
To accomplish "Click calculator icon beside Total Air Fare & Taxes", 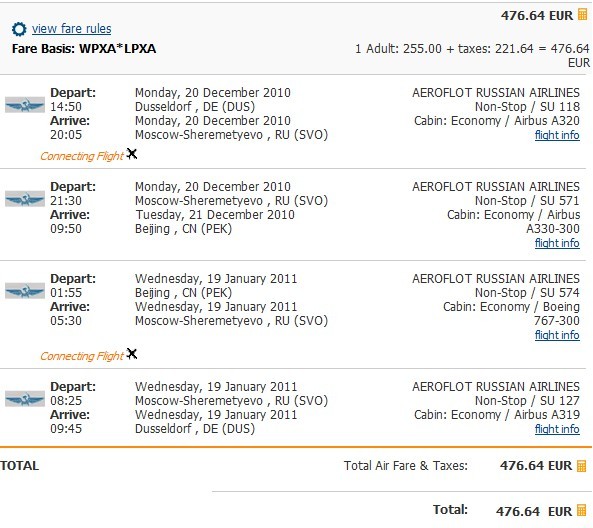I will (x=581, y=466).
